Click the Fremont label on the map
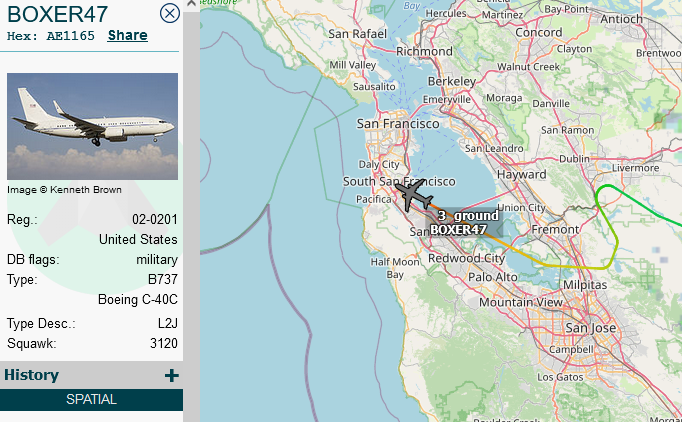This screenshot has height=422, width=682. [555, 229]
